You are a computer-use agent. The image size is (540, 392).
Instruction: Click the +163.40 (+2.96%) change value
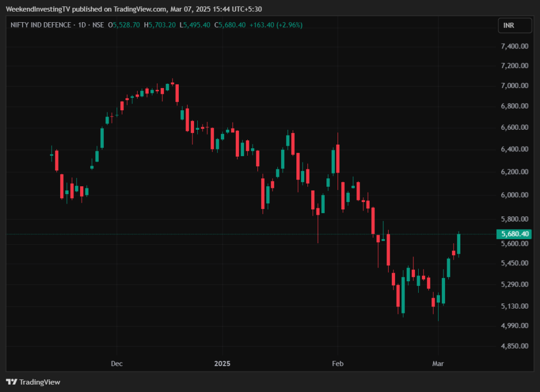276,25
